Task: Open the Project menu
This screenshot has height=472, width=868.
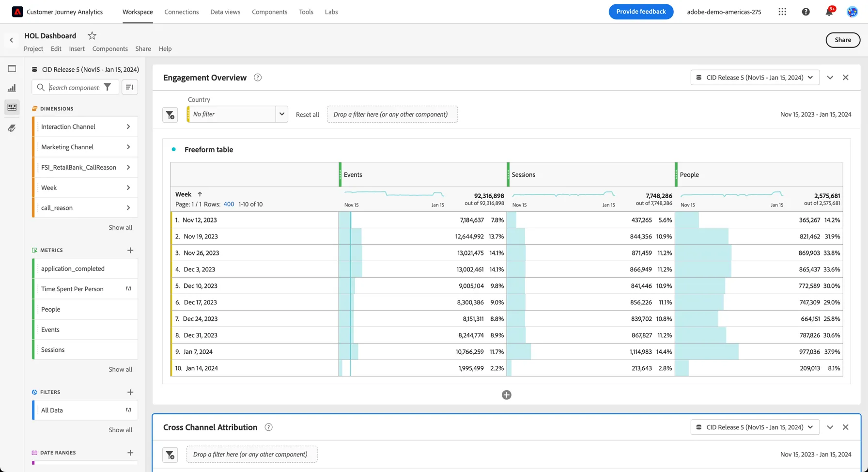Action: pos(33,48)
